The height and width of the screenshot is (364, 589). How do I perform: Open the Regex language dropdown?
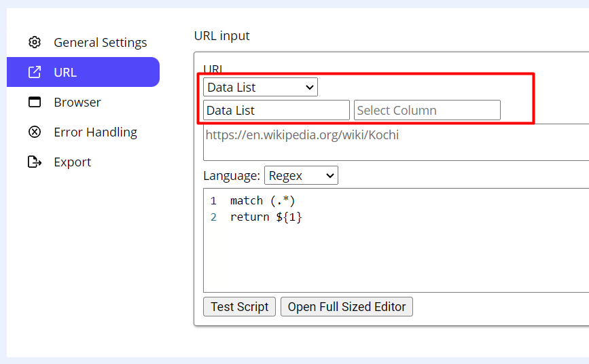[301, 175]
